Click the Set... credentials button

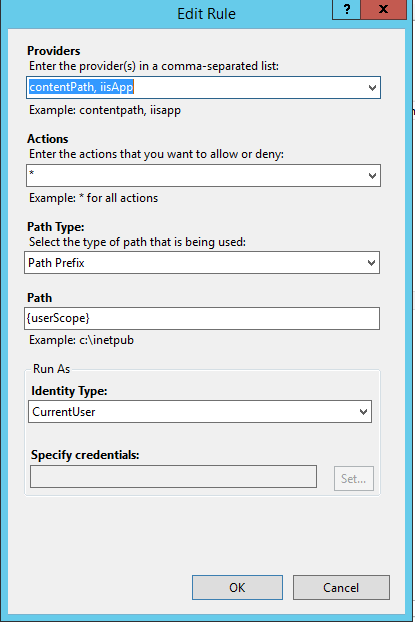tap(354, 478)
